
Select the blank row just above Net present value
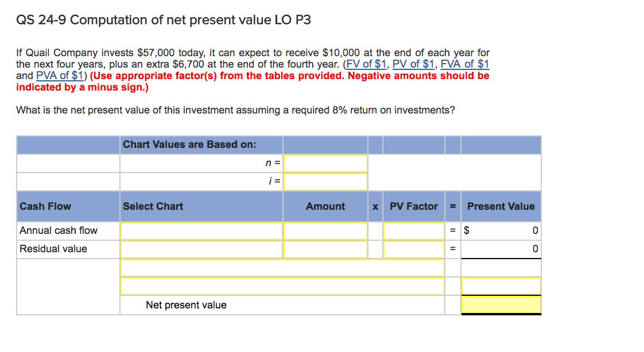(x=282, y=286)
